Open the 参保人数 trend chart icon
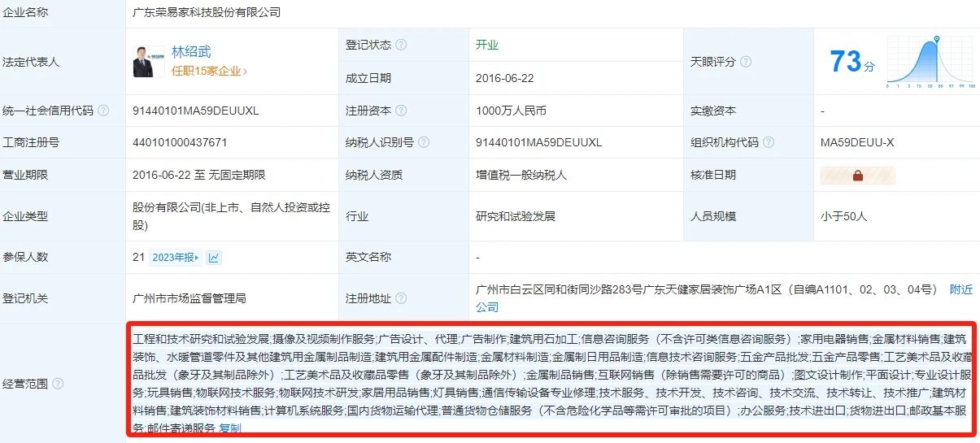Viewport: 980px width, 443px height. click(214, 258)
